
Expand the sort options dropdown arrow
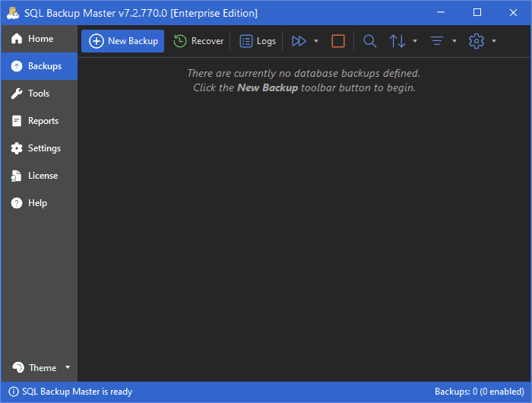(415, 41)
